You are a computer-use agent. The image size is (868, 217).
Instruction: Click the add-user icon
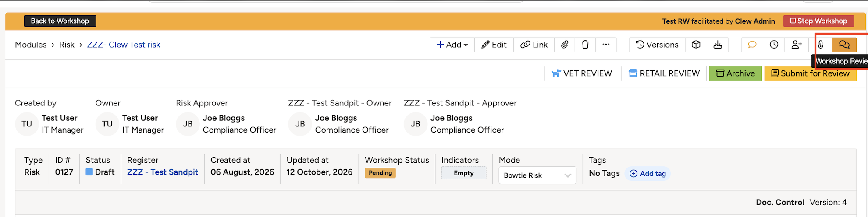tap(797, 45)
